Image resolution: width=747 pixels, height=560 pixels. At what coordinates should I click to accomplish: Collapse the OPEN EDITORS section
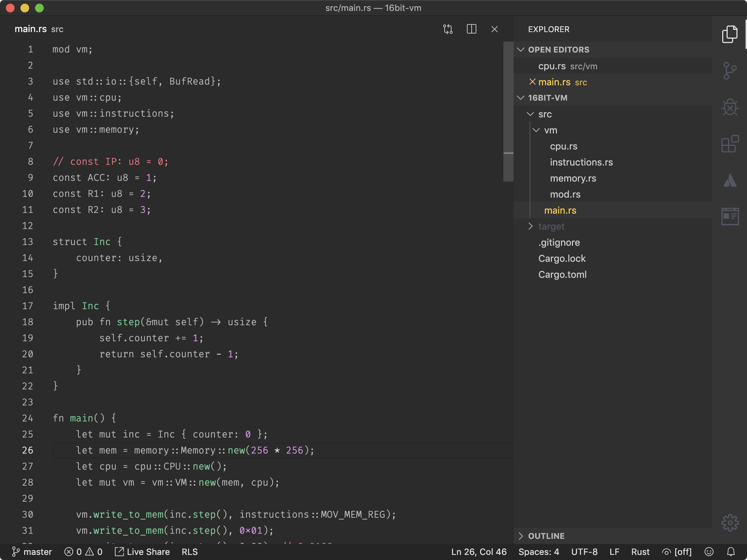tap(558, 50)
